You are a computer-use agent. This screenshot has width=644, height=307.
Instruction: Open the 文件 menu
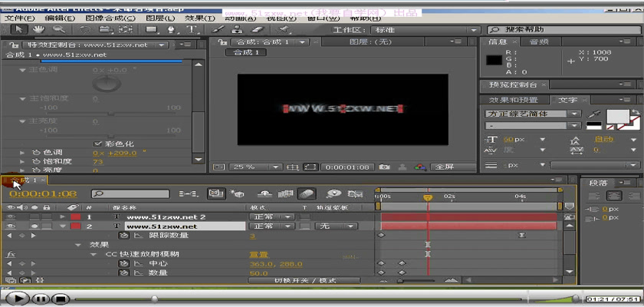click(20, 18)
